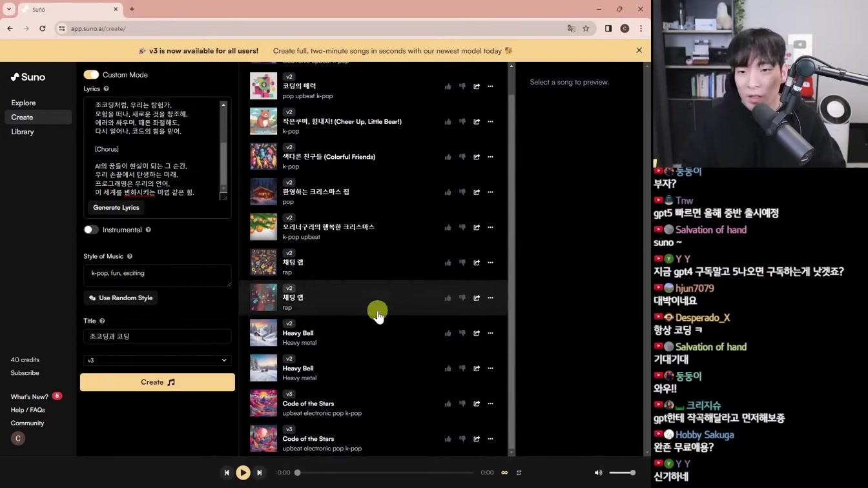The height and width of the screenshot is (488, 868).
Task: Open the 오리너구리의 행복한 크리스마스 song title
Action: pyautogui.click(x=328, y=227)
